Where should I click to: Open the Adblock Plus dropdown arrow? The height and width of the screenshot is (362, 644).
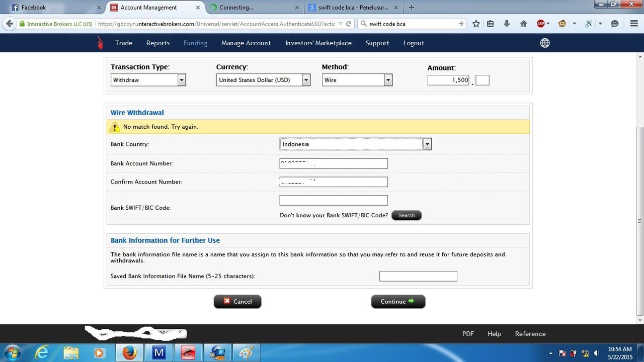click(x=548, y=24)
